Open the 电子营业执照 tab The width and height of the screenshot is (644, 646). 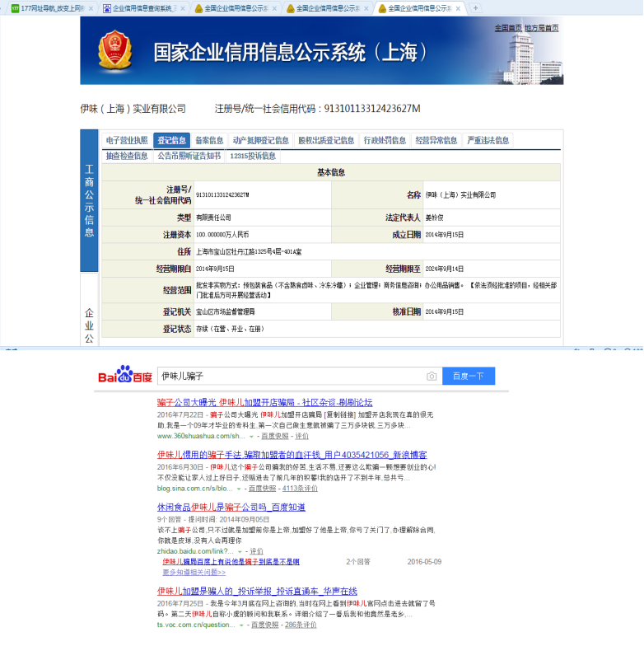click(x=127, y=140)
